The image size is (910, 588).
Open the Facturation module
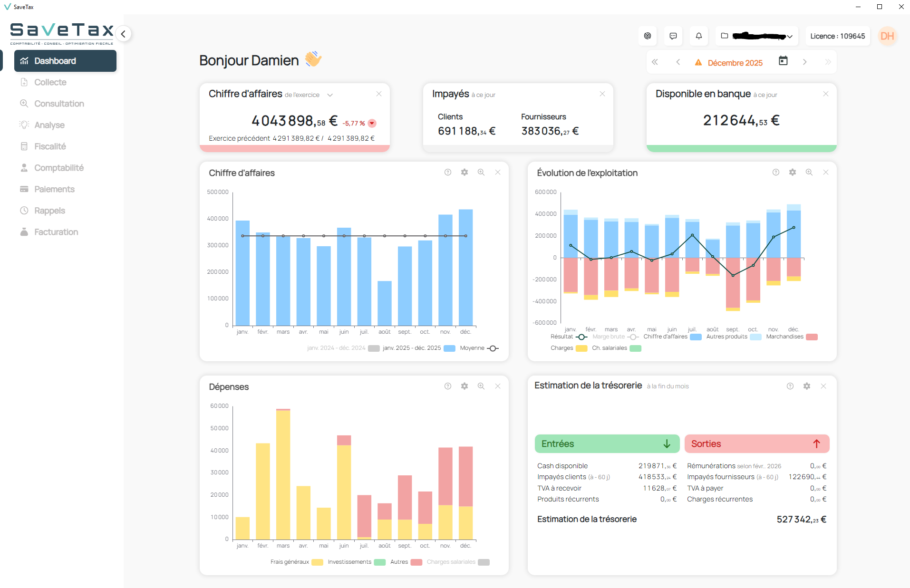click(x=56, y=232)
